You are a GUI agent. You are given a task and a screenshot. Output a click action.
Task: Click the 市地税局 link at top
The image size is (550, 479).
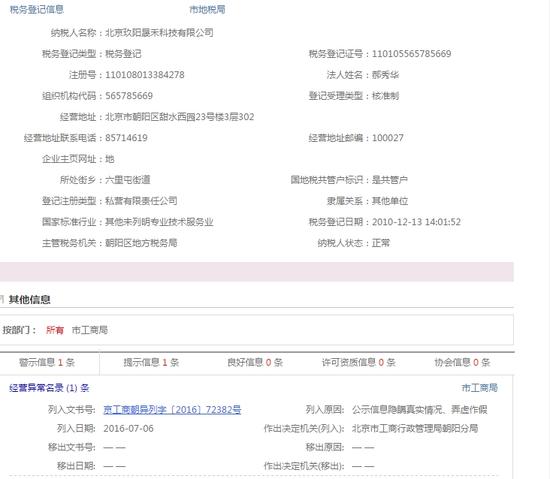(x=207, y=9)
